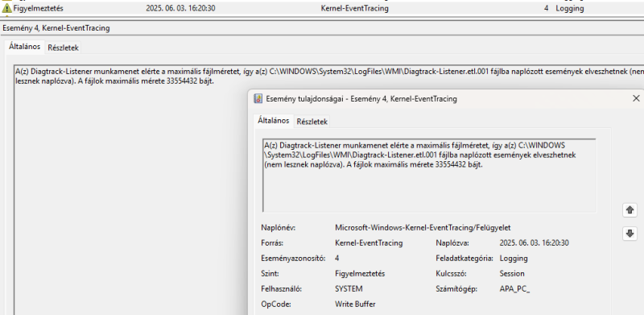Click the Eseményazonosító value 4
This screenshot has height=315, width=644.
(x=337, y=259)
